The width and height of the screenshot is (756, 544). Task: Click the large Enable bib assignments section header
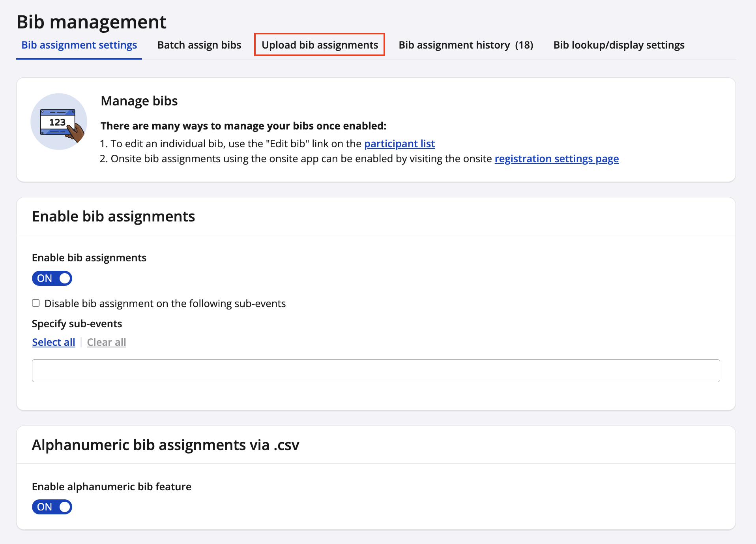pyautogui.click(x=114, y=216)
